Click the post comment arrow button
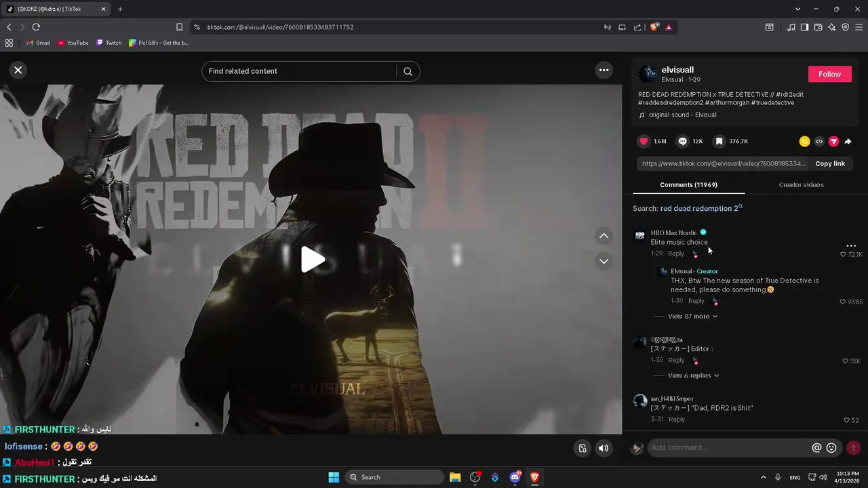The height and width of the screenshot is (488, 868). 853,447
